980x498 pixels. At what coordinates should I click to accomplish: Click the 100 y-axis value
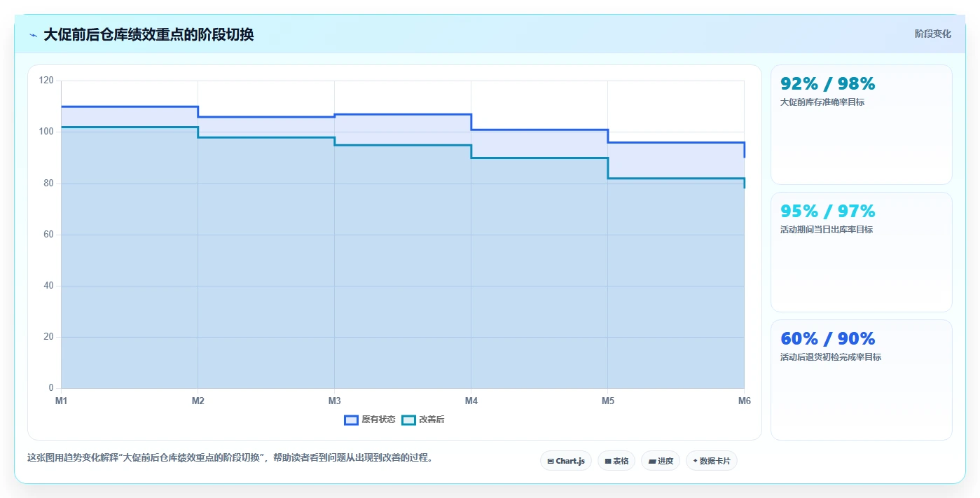tap(46, 132)
